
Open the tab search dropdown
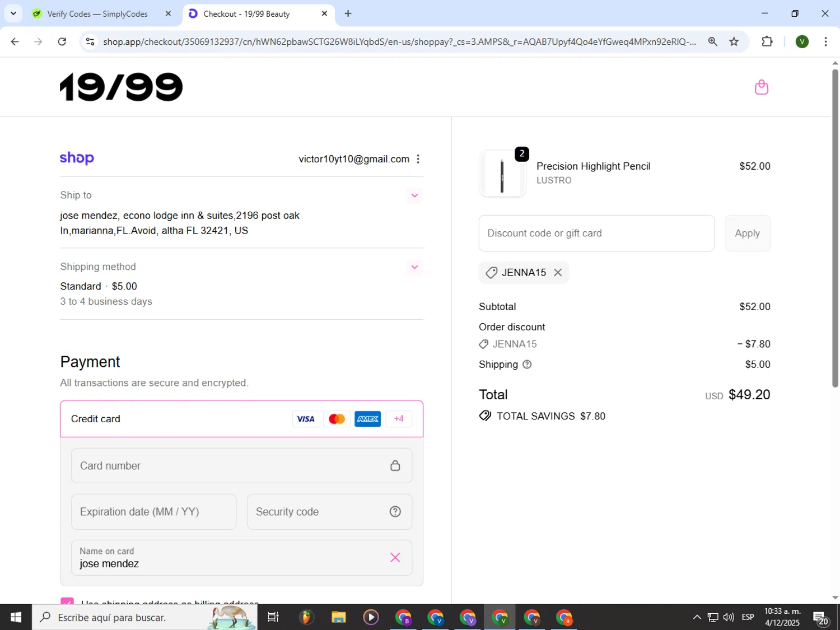click(x=13, y=13)
